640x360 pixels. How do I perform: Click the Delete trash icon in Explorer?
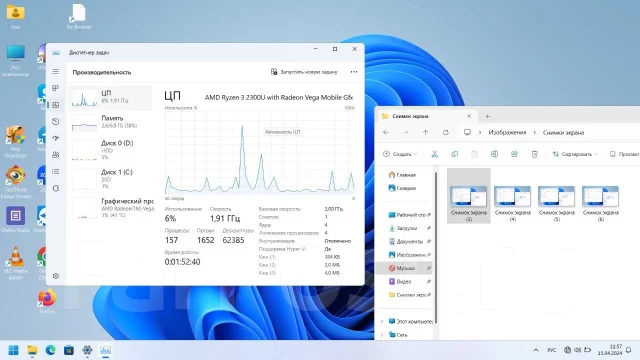pos(534,154)
